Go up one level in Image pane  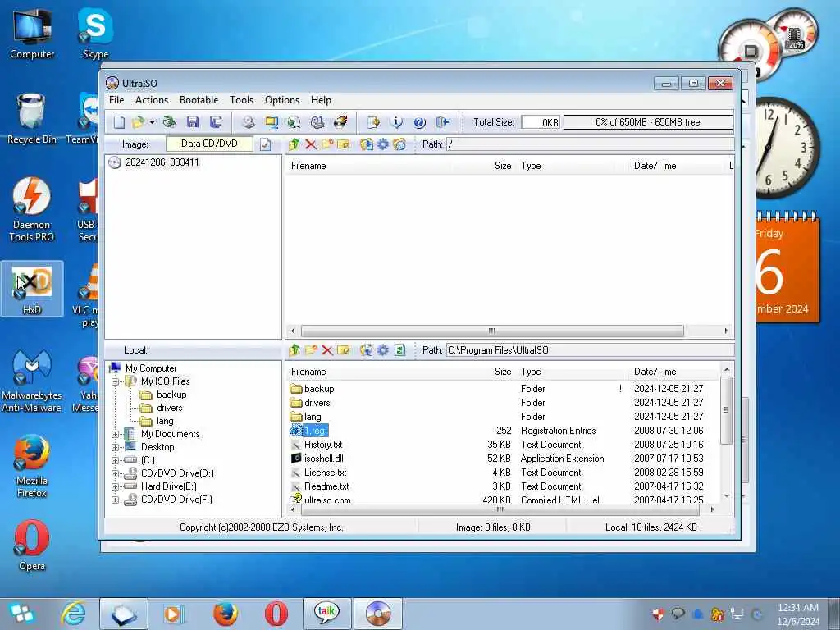pyautogui.click(x=294, y=144)
